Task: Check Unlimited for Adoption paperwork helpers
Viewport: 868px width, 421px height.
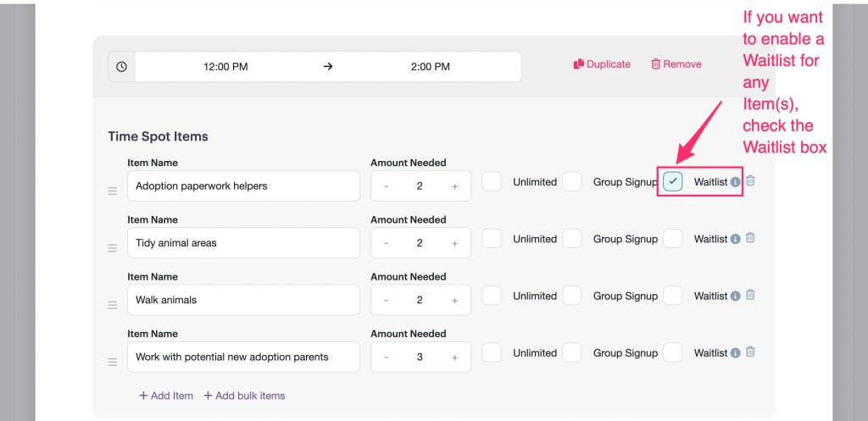Action: pos(492,181)
